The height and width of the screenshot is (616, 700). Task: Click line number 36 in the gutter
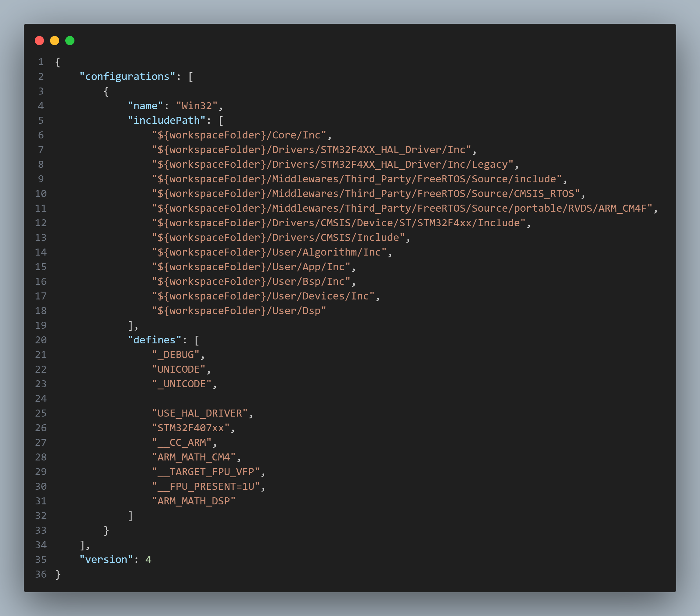[41, 575]
